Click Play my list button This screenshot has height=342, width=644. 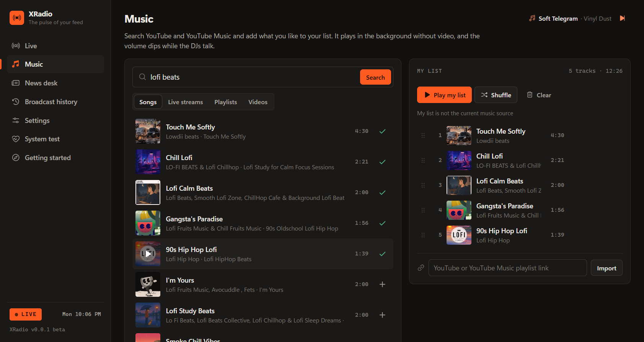(x=444, y=95)
